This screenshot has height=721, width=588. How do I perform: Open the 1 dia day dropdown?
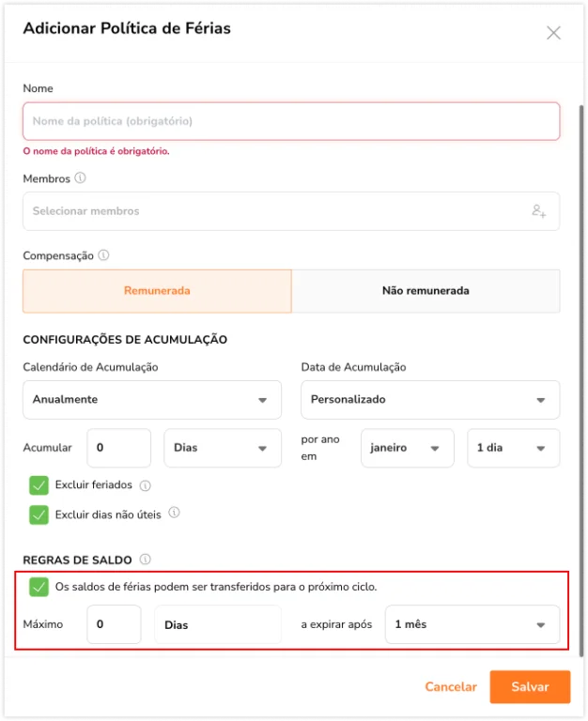pyautogui.click(x=514, y=448)
